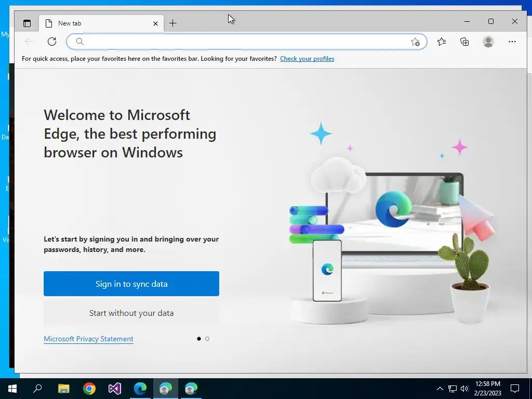
Task: Close the New tab tab
Action: [x=155, y=23]
